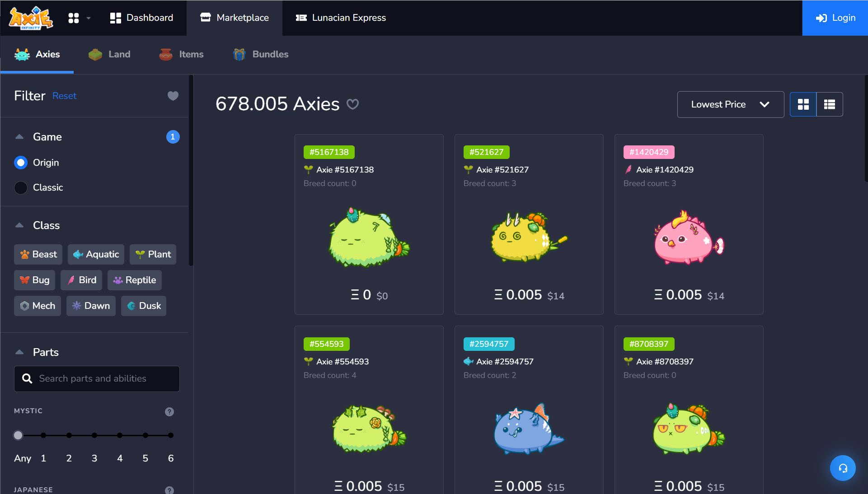Click the green #8708397 ID badge
This screenshot has height=494, width=868.
pos(649,344)
